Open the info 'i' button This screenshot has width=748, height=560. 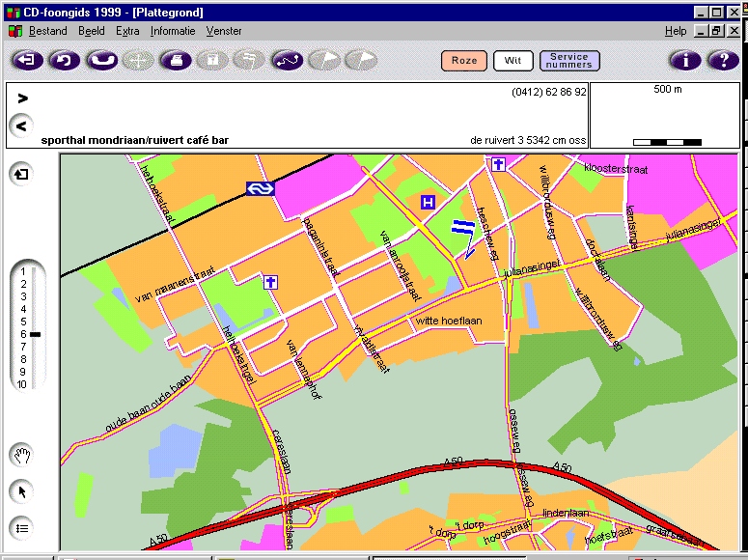[685, 61]
